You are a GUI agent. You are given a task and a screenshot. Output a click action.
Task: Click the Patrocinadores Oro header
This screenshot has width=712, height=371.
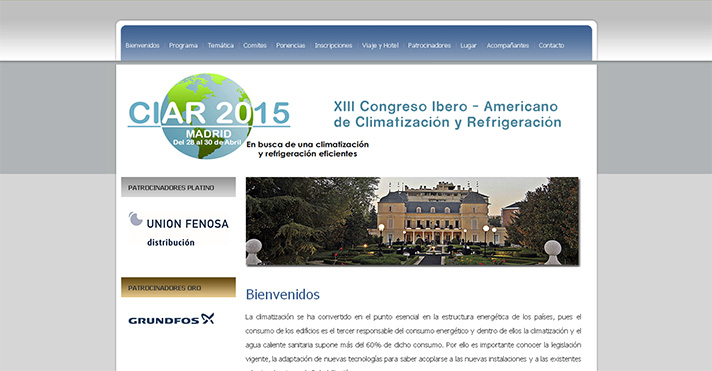(178, 287)
